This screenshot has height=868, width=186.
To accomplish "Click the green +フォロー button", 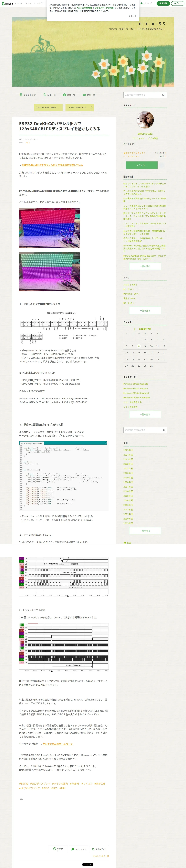I will pos(141,165).
